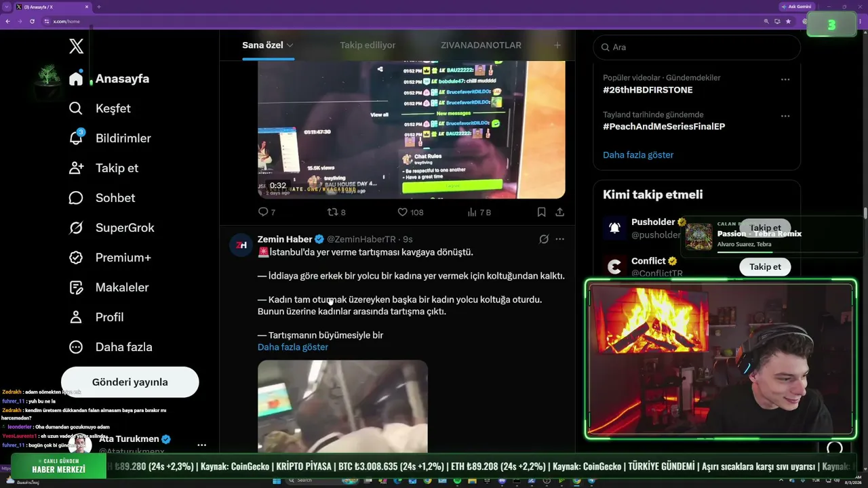Image resolution: width=868 pixels, height=488 pixels.
Task: Open options for #26thHBDFIRSTONE trend
Action: (x=785, y=79)
